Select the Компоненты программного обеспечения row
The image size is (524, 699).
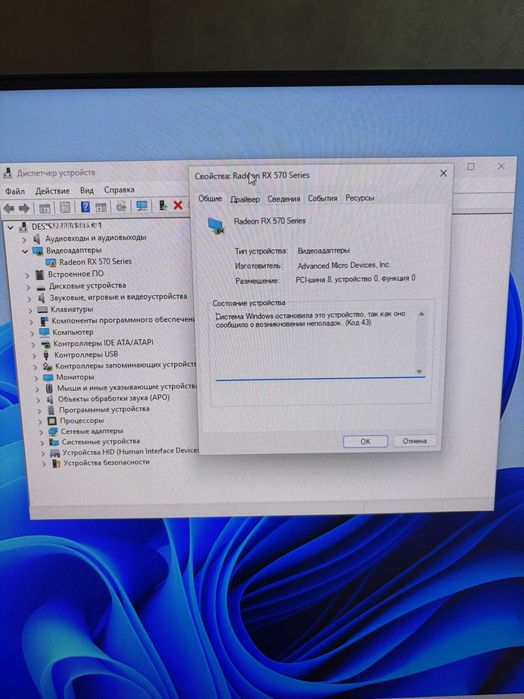[x=123, y=320]
